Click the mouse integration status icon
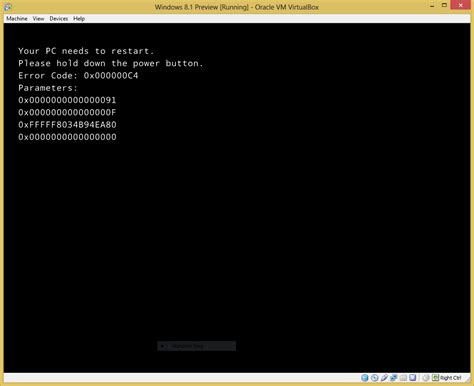 [x=426, y=378]
